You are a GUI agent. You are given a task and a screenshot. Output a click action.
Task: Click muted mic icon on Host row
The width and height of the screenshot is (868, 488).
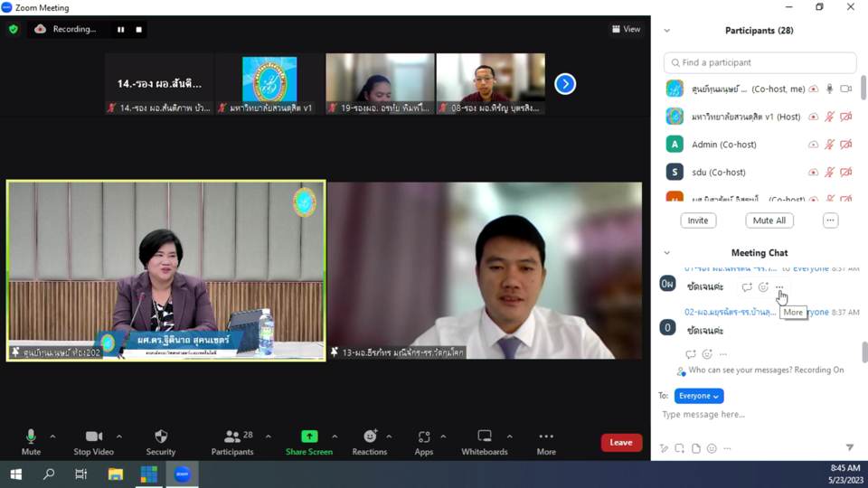point(829,117)
